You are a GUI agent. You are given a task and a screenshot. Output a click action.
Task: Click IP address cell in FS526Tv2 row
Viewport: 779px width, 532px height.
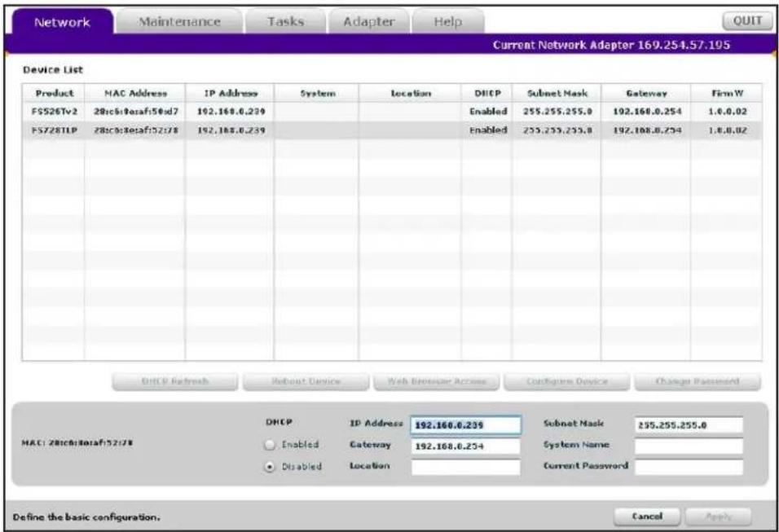[x=231, y=112]
